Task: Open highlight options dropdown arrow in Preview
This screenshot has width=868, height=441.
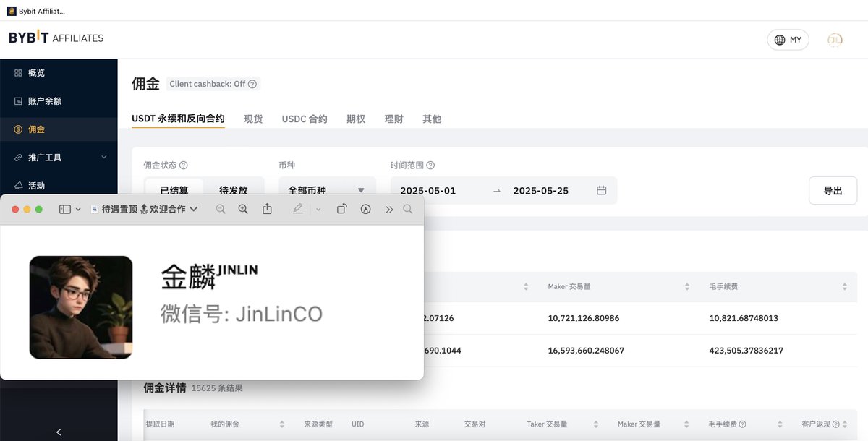Action: 318,209
